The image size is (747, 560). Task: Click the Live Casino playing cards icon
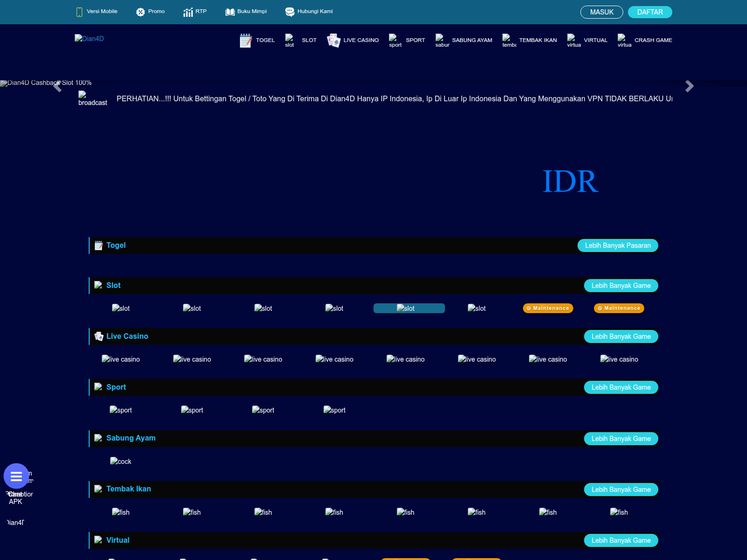tap(334, 41)
